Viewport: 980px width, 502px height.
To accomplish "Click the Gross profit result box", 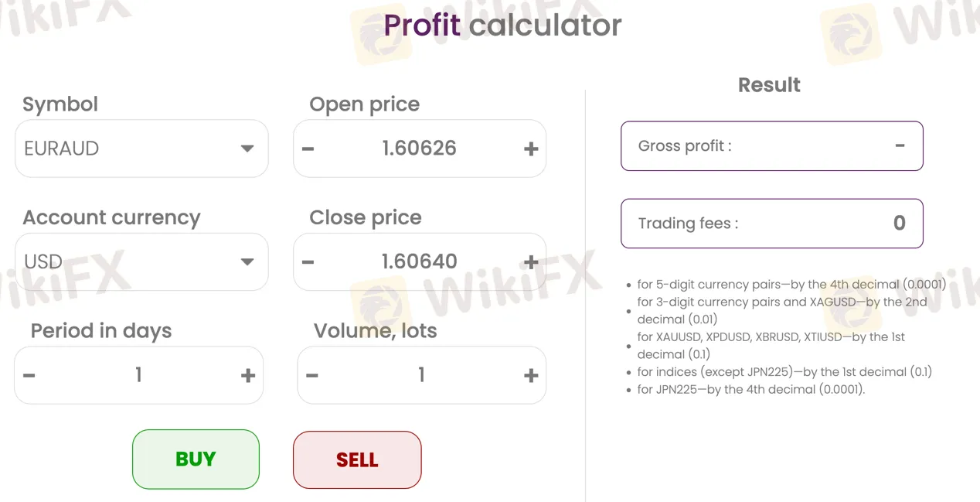I will click(x=771, y=145).
